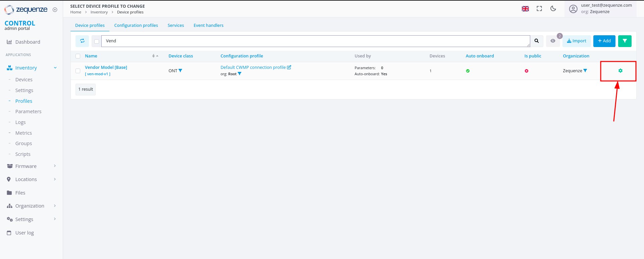Focus the search field containing Vend
This screenshot has height=259, width=644.
tap(315, 41)
